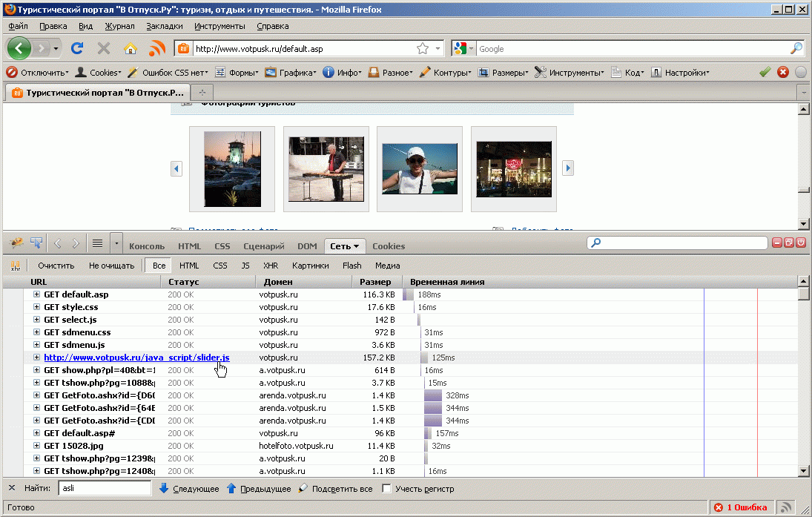Close the find bar
The height and width of the screenshot is (517, 812).
(12, 488)
